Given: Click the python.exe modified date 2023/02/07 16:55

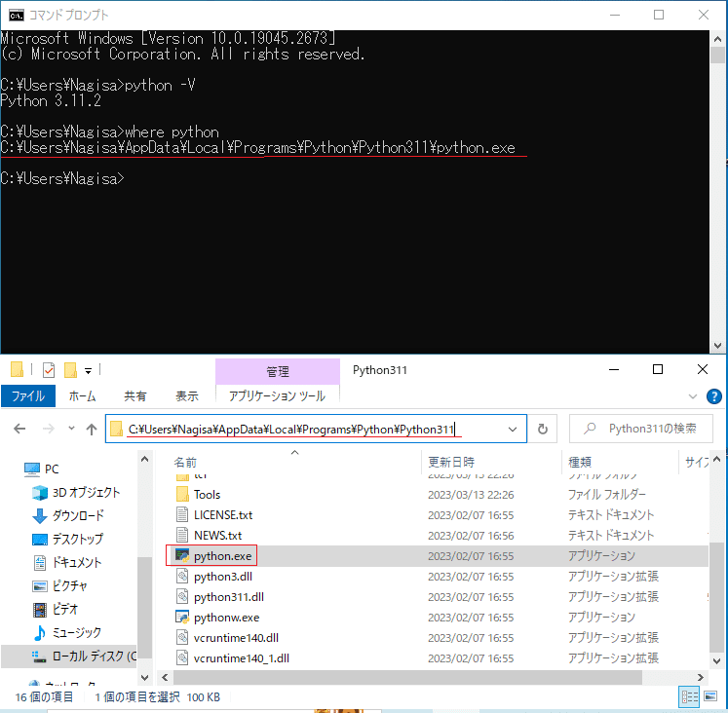Looking at the screenshot, I should tap(471, 556).
